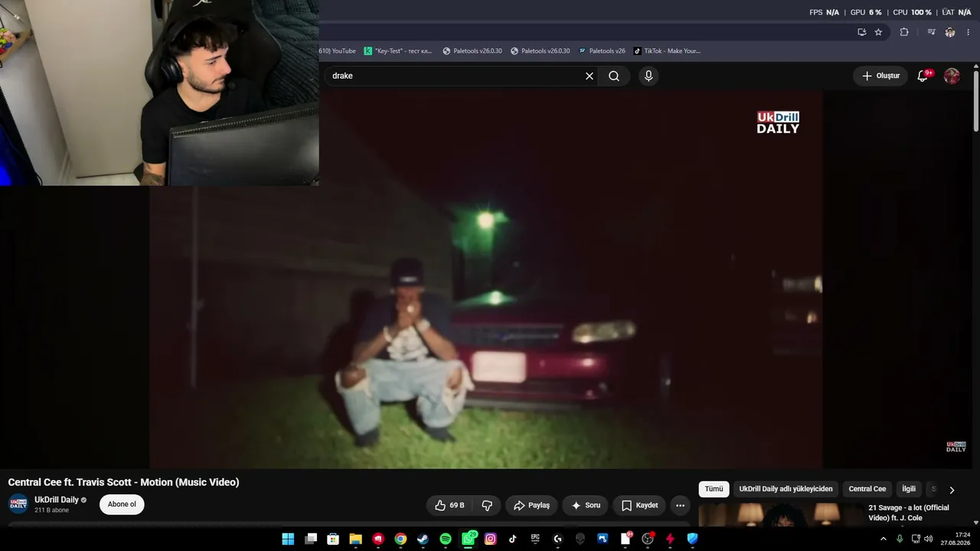Open the UkDrill Daily channel avatar
The width and height of the screenshot is (980, 551).
click(x=18, y=504)
